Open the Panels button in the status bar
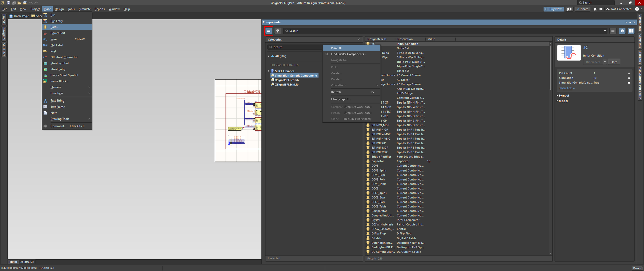Screen dimensions: 644x271 coord(637,268)
